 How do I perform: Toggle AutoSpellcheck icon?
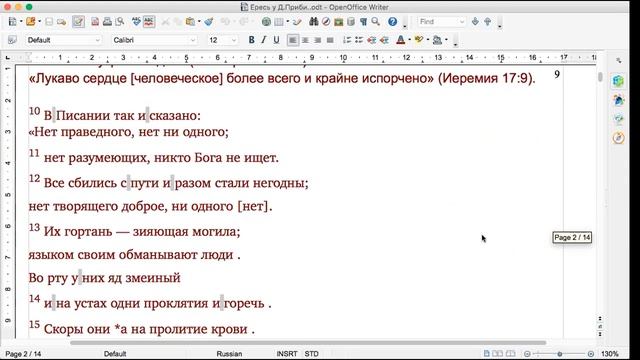tap(149, 22)
